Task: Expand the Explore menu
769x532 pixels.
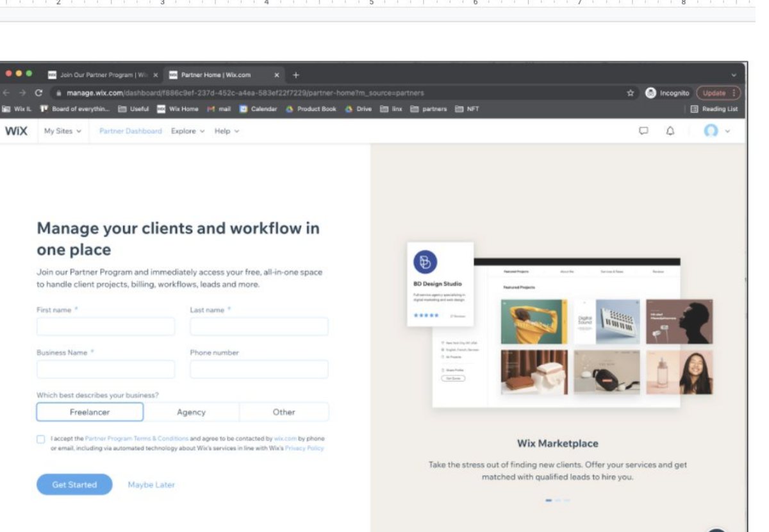Action: [x=188, y=131]
